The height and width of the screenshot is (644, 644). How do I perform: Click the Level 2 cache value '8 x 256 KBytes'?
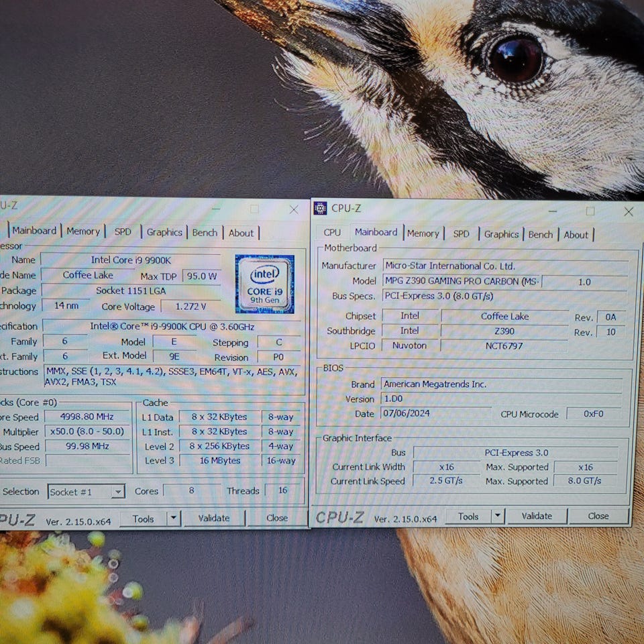(x=220, y=446)
